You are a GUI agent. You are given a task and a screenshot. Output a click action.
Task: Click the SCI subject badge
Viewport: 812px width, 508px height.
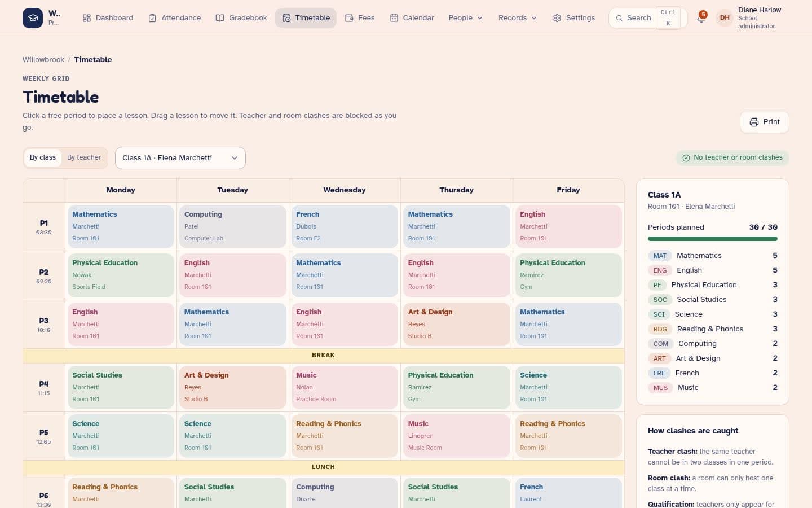pyautogui.click(x=659, y=314)
